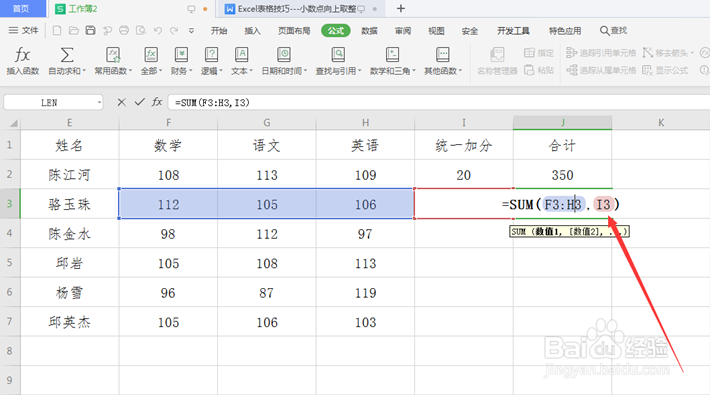
Task: Click the Insert Function fx ribbon icon
Action: click(x=22, y=55)
